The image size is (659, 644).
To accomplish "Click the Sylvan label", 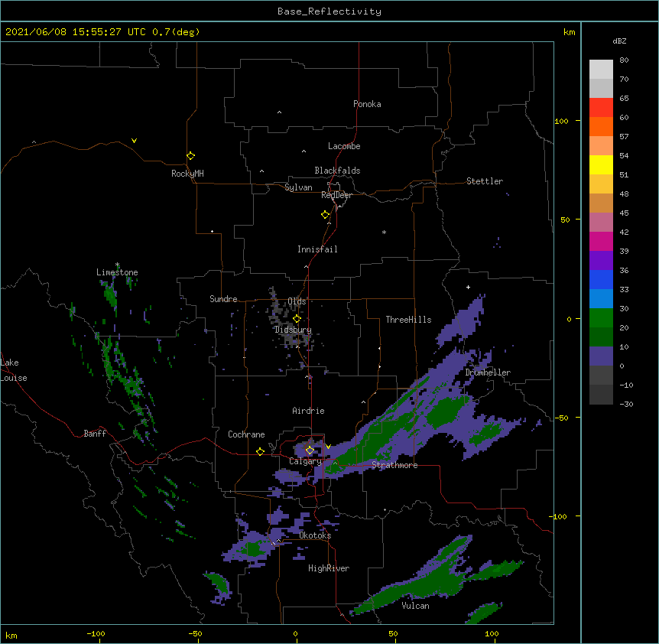I will 298,187.
